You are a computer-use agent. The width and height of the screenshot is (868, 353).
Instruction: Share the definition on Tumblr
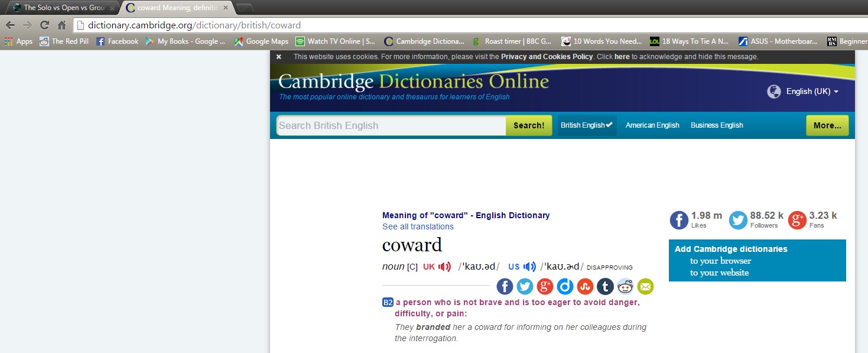click(x=605, y=287)
